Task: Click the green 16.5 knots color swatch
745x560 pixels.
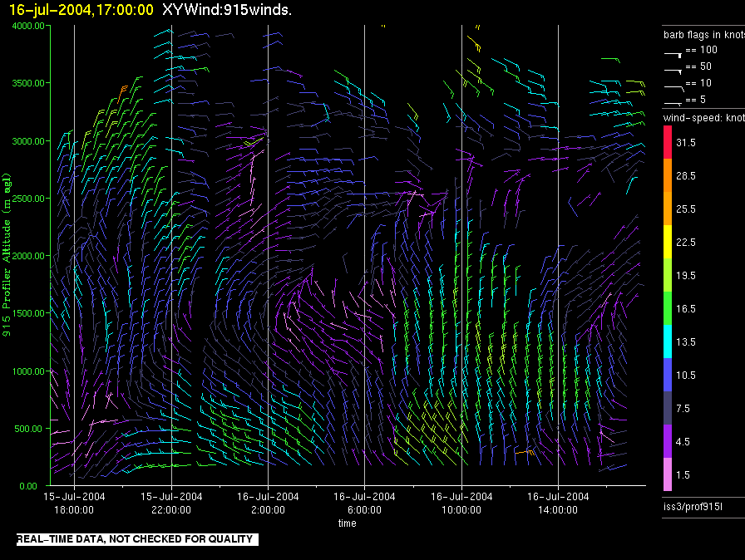Action: click(668, 308)
